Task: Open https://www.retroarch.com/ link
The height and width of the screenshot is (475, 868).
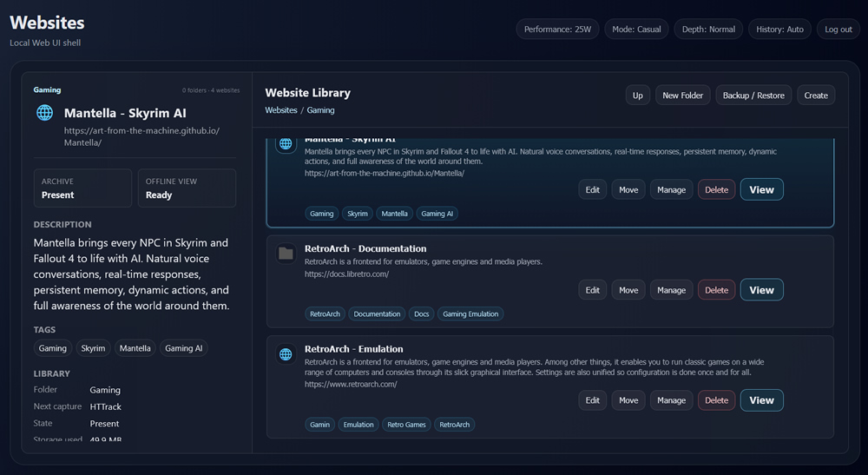Action: tap(351, 384)
